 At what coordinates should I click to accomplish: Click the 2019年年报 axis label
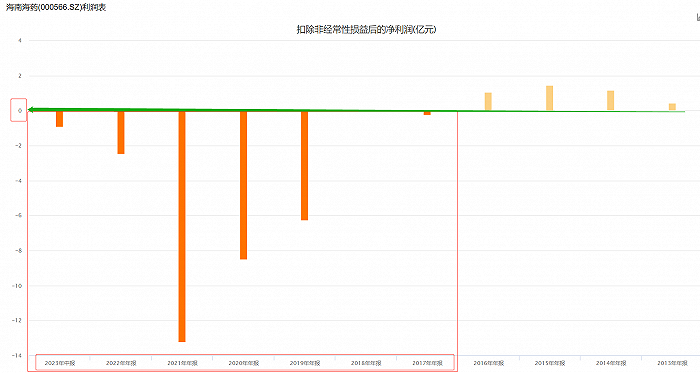click(x=305, y=363)
